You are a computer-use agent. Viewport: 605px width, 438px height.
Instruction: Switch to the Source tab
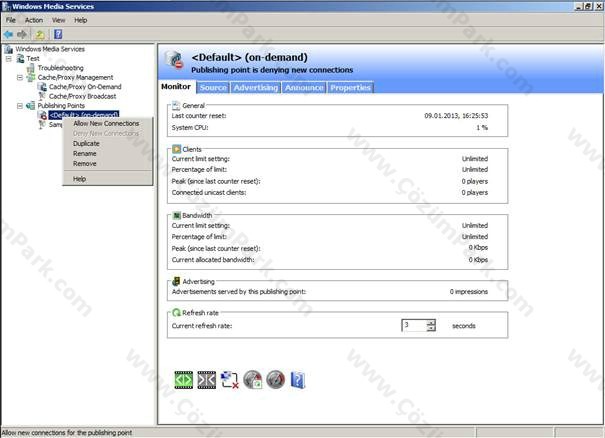point(213,88)
